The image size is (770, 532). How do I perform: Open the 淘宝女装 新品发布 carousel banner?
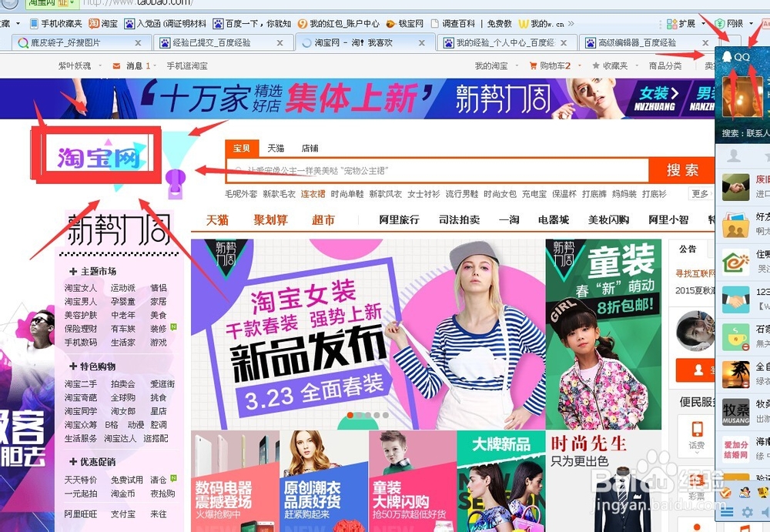(x=368, y=334)
